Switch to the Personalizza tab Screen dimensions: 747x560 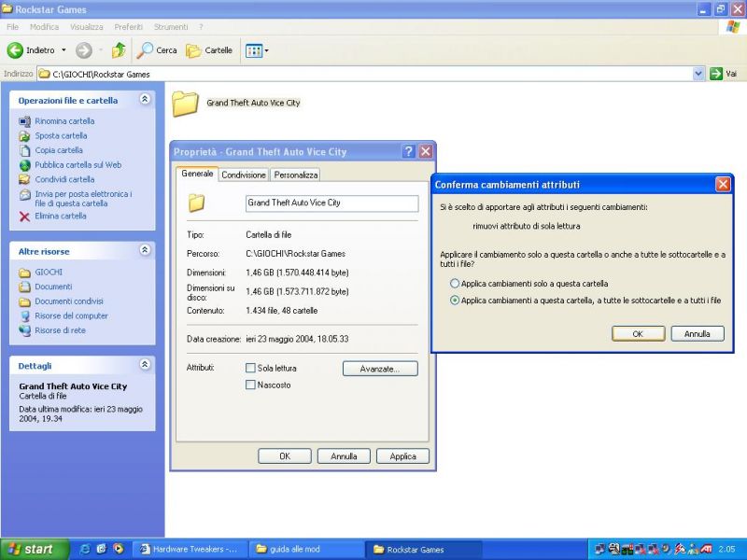coord(295,175)
